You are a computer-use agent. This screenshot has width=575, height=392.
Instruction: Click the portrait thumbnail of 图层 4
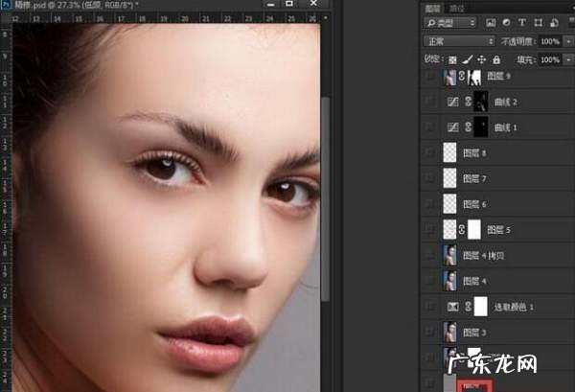450,281
